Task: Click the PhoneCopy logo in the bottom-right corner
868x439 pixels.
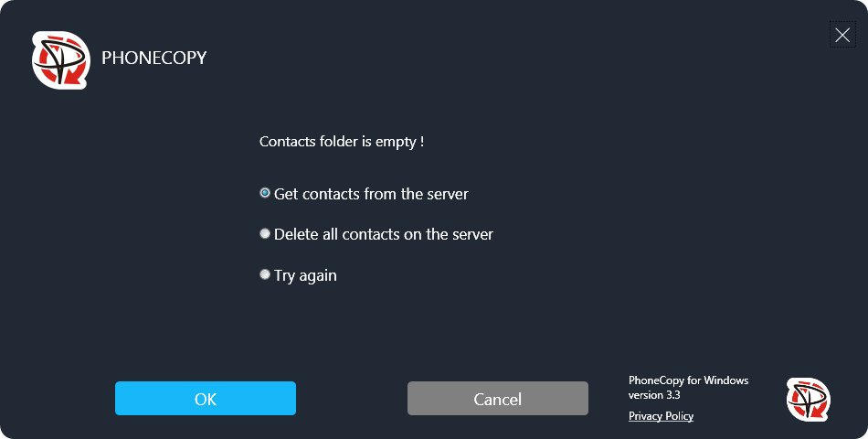Action: [x=808, y=400]
